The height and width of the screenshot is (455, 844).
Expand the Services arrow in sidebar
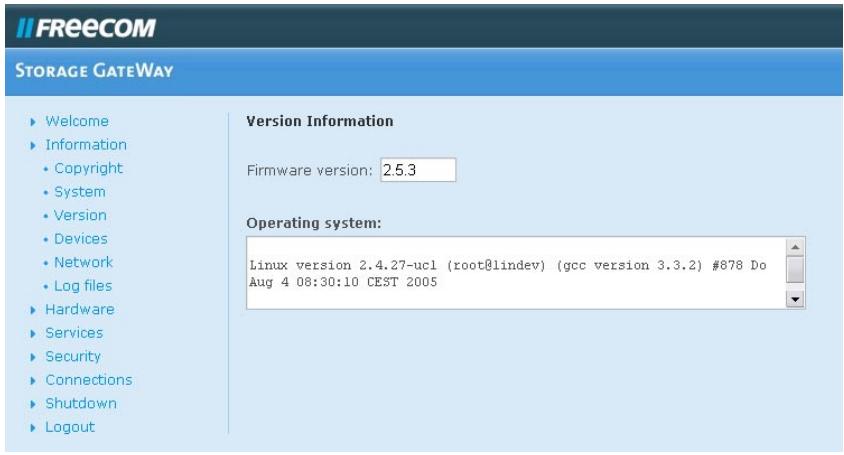(x=33, y=334)
